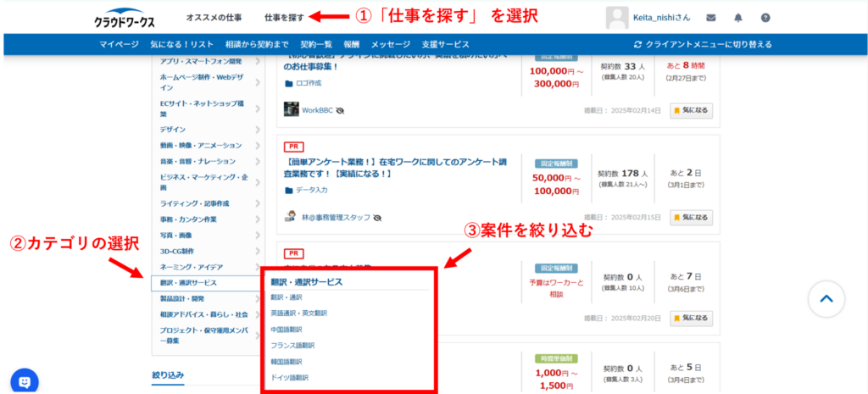868x394 pixels.
Task: Click the Keita_nishiさん username
Action: [x=661, y=18]
